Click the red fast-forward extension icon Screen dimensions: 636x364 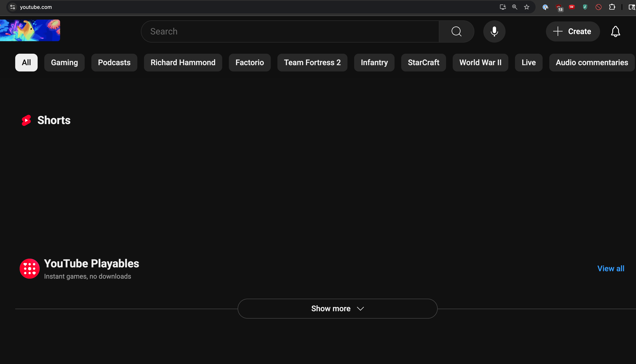pyautogui.click(x=572, y=7)
